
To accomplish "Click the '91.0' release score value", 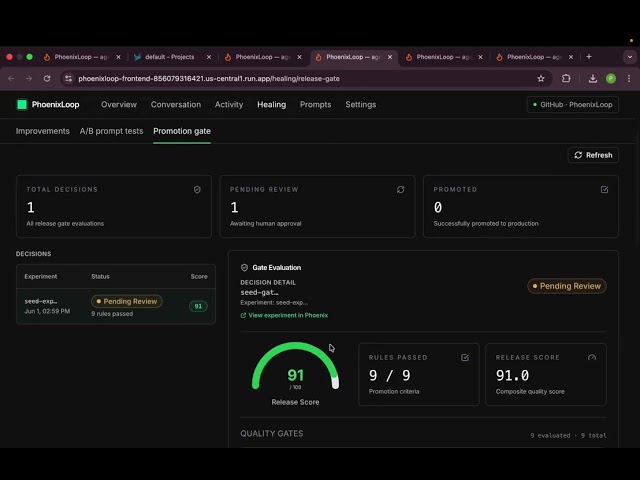I will coord(512,375).
